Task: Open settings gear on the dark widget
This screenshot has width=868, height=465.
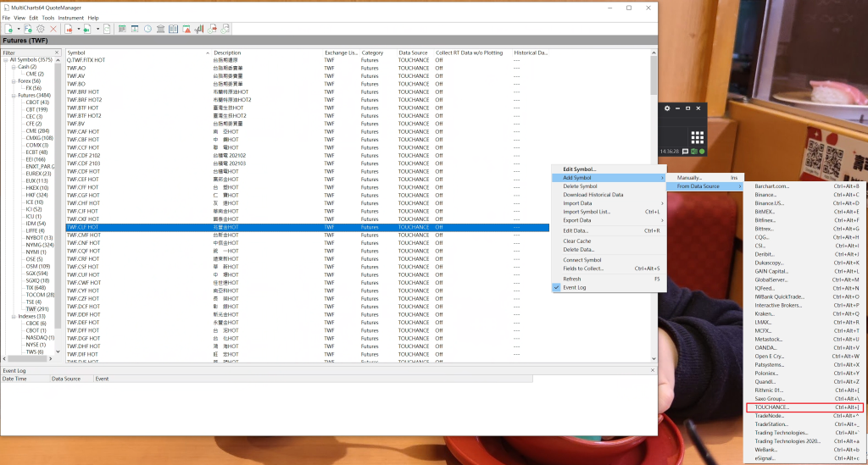Action: coord(667,108)
